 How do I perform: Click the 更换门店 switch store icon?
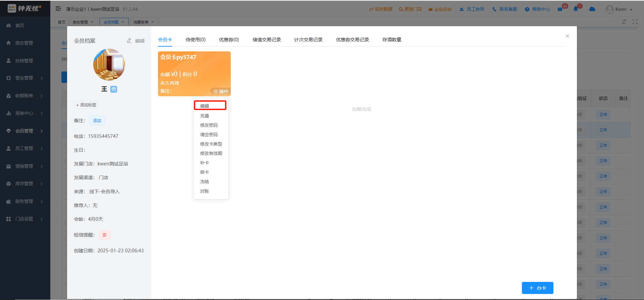400,9
